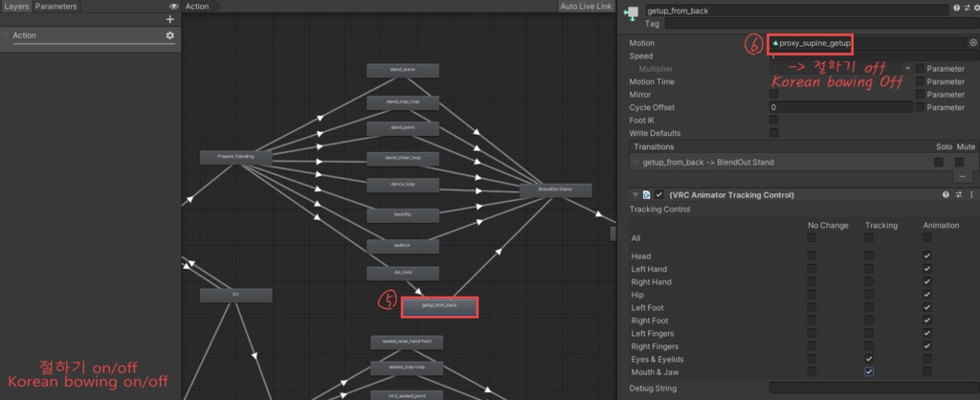980x400 pixels.
Task: Open the Multiplier dropdown arrow
Action: pyautogui.click(x=907, y=69)
